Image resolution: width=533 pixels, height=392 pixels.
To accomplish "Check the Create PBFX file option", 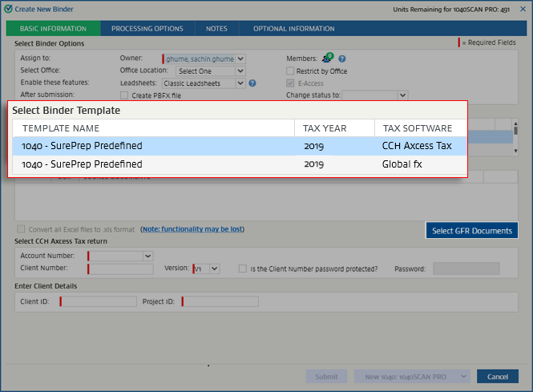I will pos(124,95).
